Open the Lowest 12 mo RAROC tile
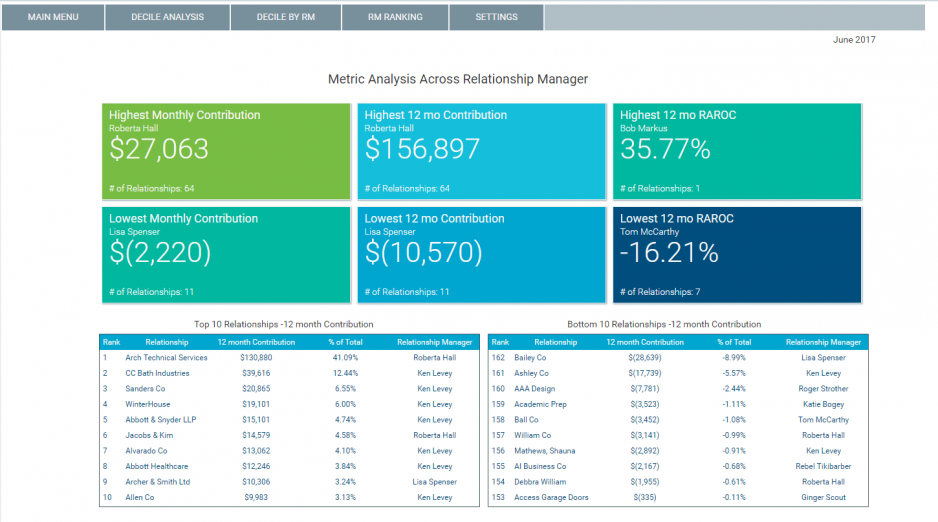938x522 pixels. [x=736, y=254]
